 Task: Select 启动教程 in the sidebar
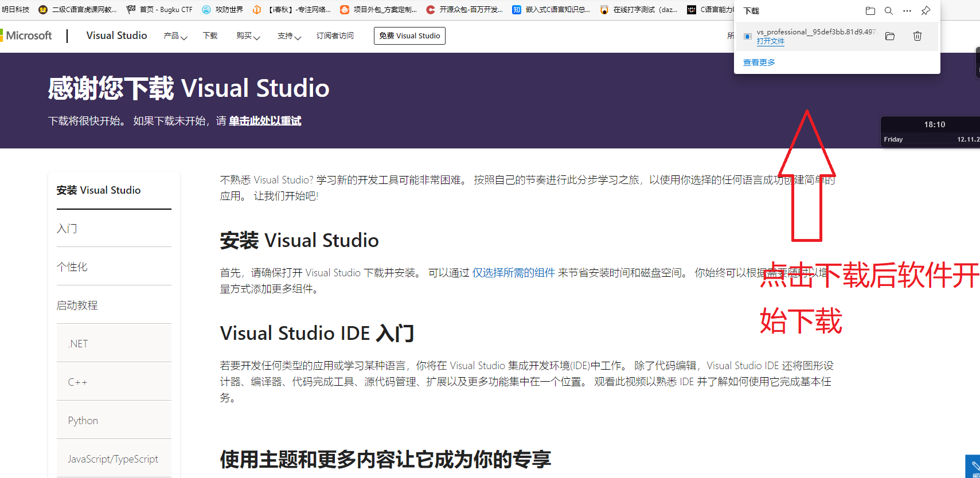pyautogui.click(x=77, y=305)
